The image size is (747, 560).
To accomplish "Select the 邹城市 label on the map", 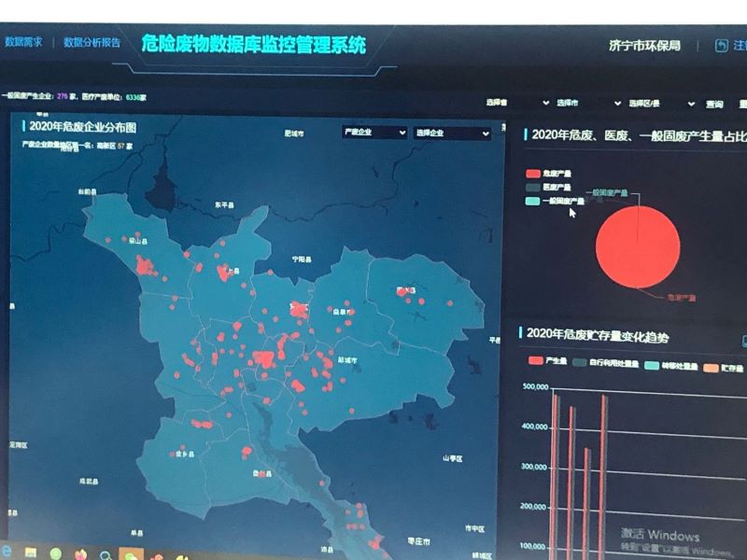I will pos(347,360).
